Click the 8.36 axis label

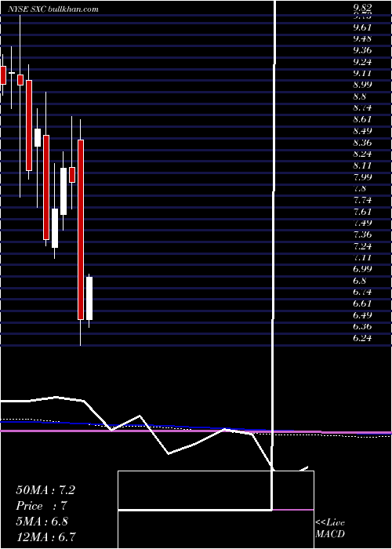click(362, 143)
